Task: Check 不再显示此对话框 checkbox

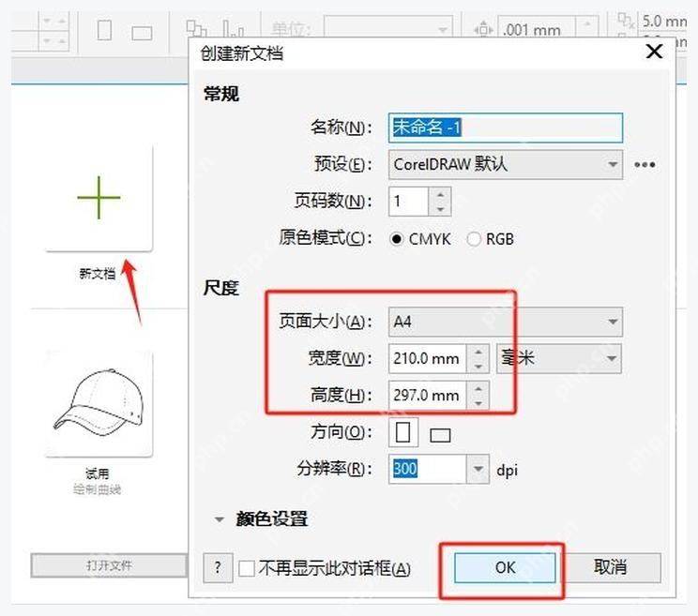Action: tap(247, 568)
